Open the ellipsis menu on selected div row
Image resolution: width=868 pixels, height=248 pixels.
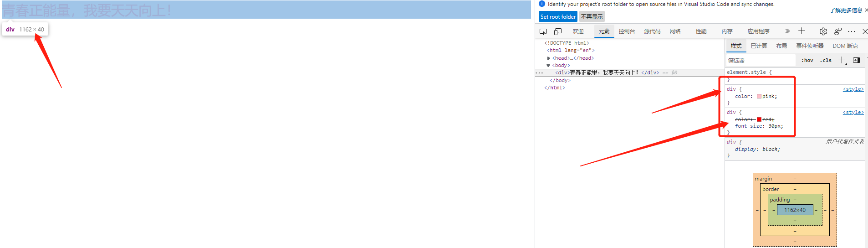[539, 73]
